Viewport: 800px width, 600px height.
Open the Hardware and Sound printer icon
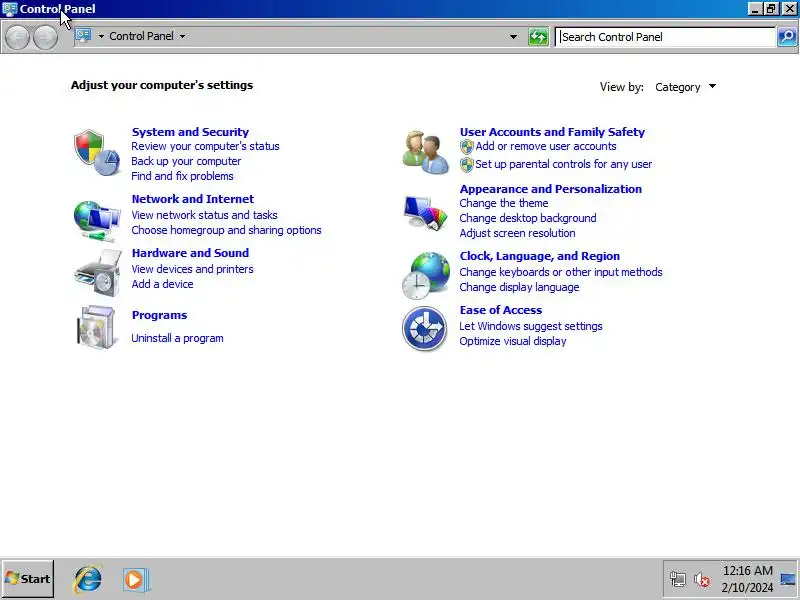[x=97, y=272]
